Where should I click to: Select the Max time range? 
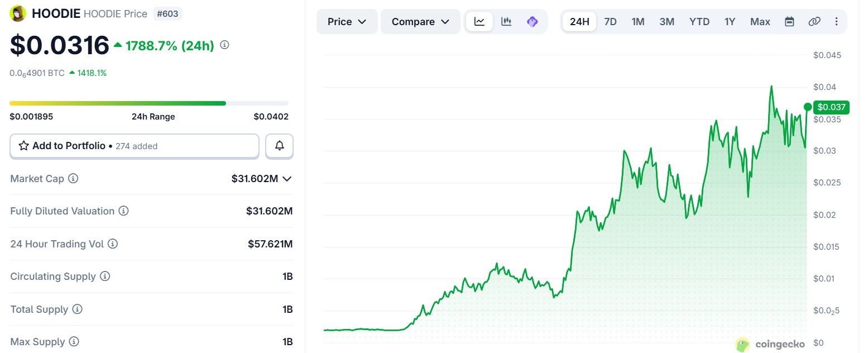(760, 22)
